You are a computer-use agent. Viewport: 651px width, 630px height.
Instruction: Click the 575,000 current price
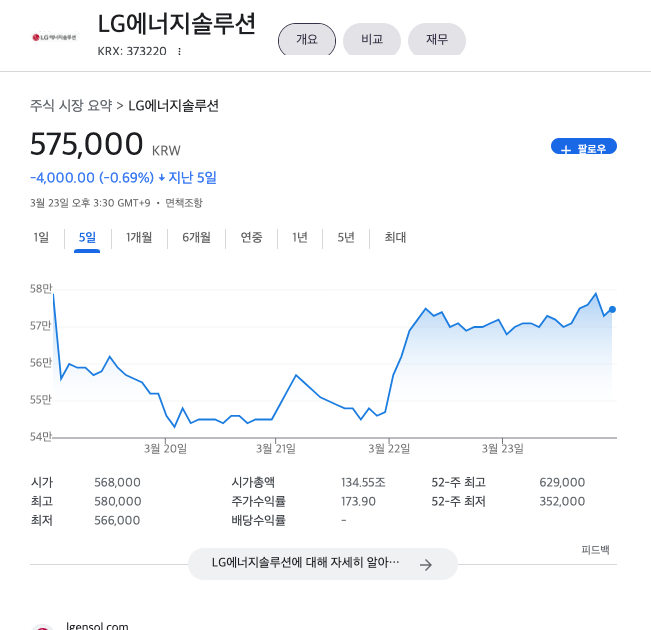(86, 144)
